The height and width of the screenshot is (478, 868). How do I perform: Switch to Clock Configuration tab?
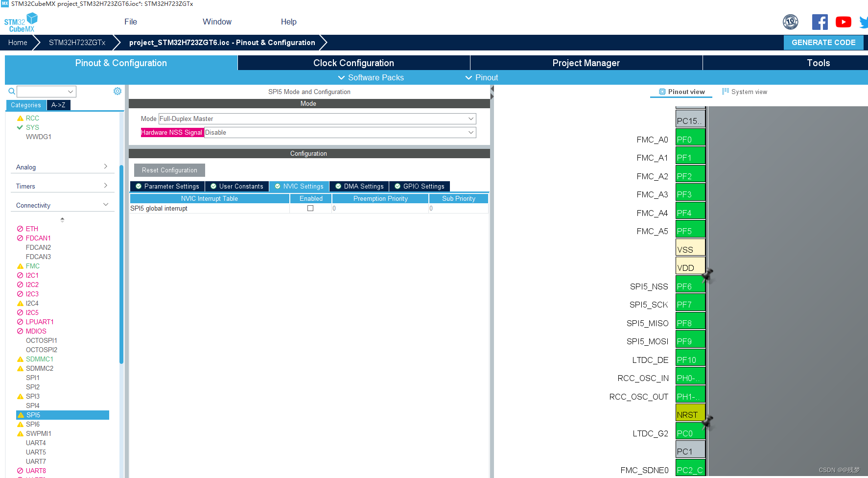[354, 63]
